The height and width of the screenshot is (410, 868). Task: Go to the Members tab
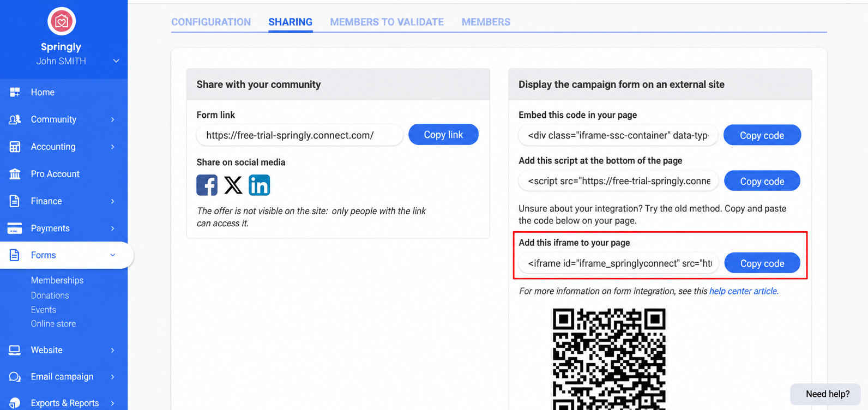pos(486,22)
